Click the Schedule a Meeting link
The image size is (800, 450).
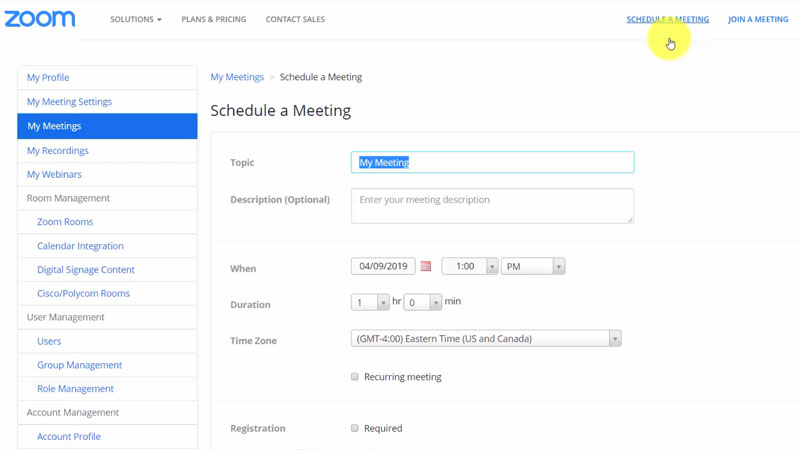click(667, 19)
